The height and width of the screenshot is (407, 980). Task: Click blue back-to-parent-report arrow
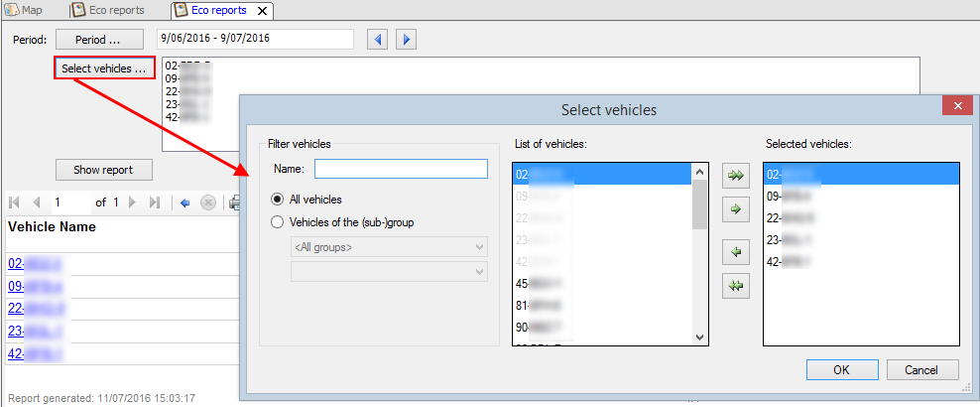(x=185, y=203)
